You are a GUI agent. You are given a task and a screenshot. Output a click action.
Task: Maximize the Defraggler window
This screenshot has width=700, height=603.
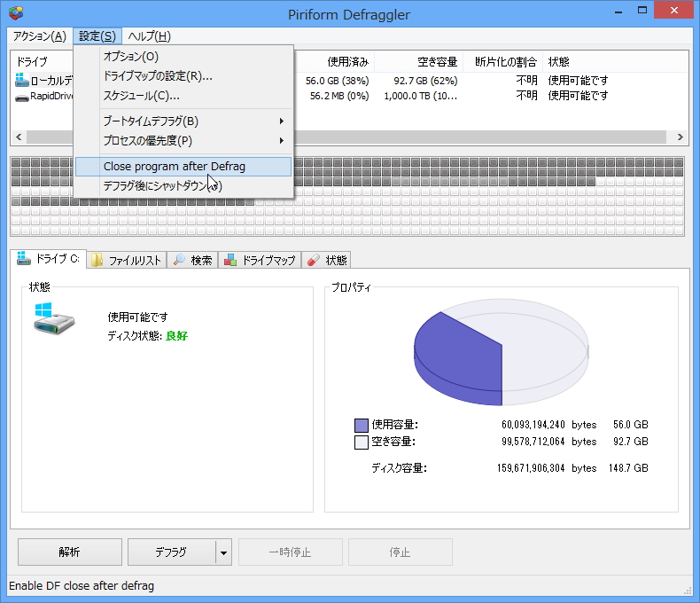(x=642, y=11)
